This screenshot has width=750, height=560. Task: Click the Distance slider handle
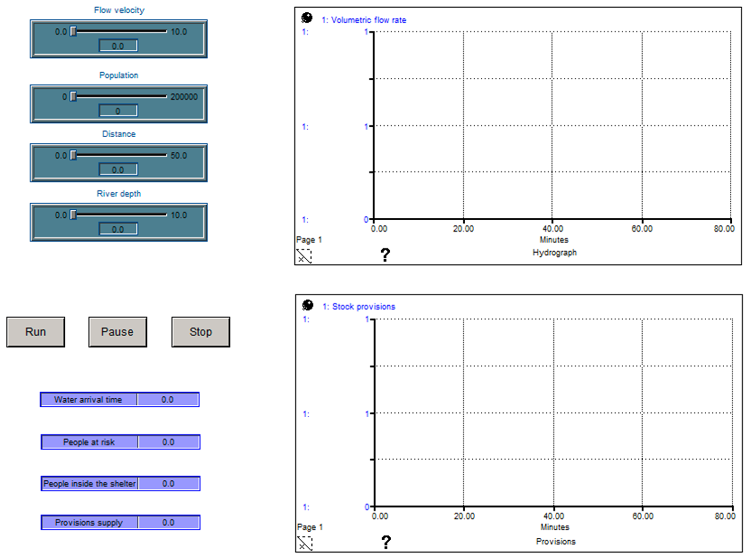(x=73, y=155)
